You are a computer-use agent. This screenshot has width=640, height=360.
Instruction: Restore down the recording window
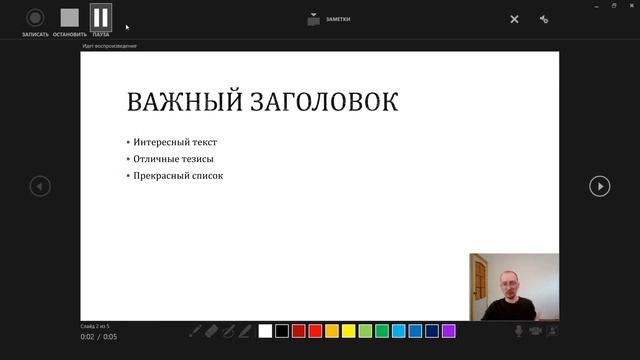[x=614, y=6]
